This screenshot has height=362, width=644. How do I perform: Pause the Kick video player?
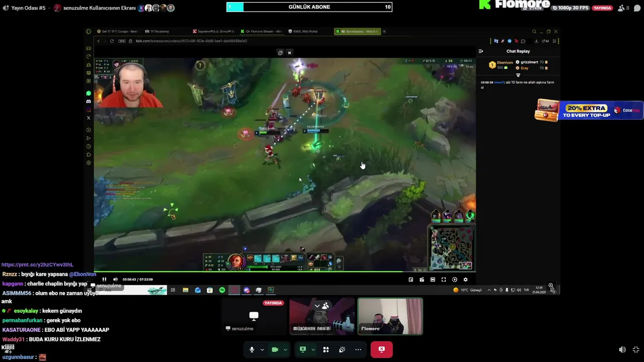104,280
